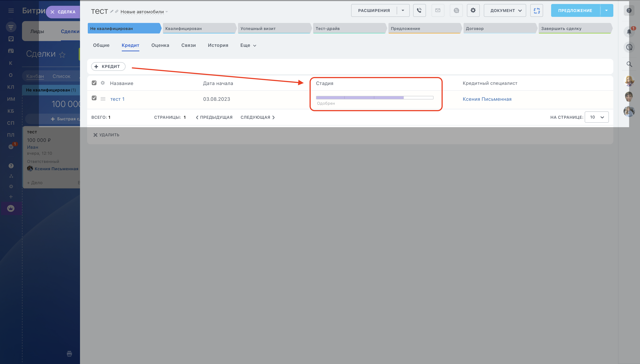Click the search magnifier in right panel
The height and width of the screenshot is (364, 640).
(629, 64)
